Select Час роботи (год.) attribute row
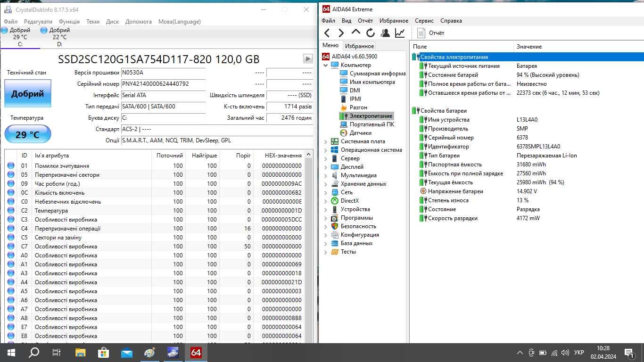The width and height of the screenshot is (644, 362). pyautogui.click(x=155, y=184)
